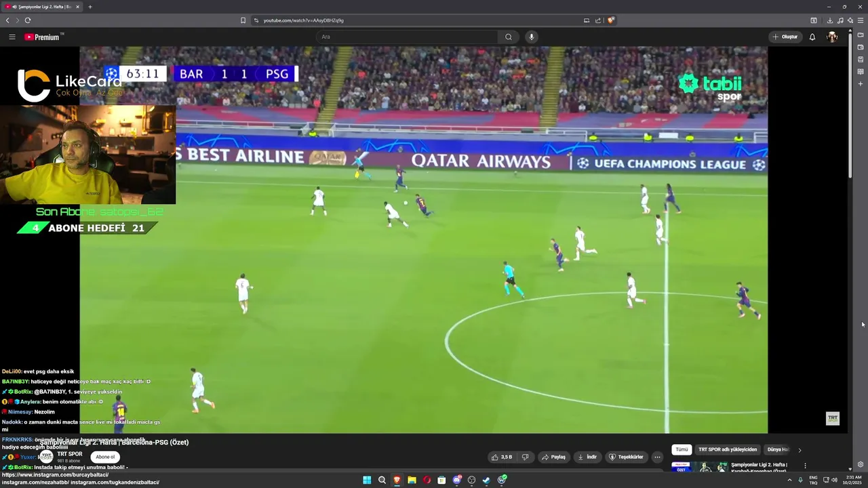Switch ENG TRQ input language
This screenshot has width=868, height=488.
click(813, 480)
